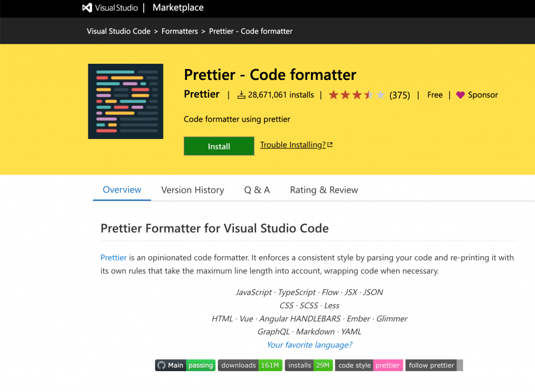Screen dimensions: 535x392
Task: Click the (375) ratings count
Action: 400,95
